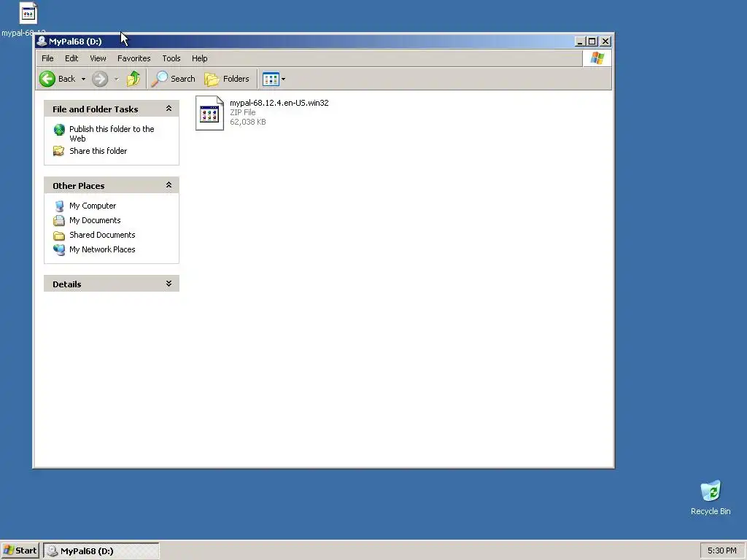Open the Tools menu

171,58
